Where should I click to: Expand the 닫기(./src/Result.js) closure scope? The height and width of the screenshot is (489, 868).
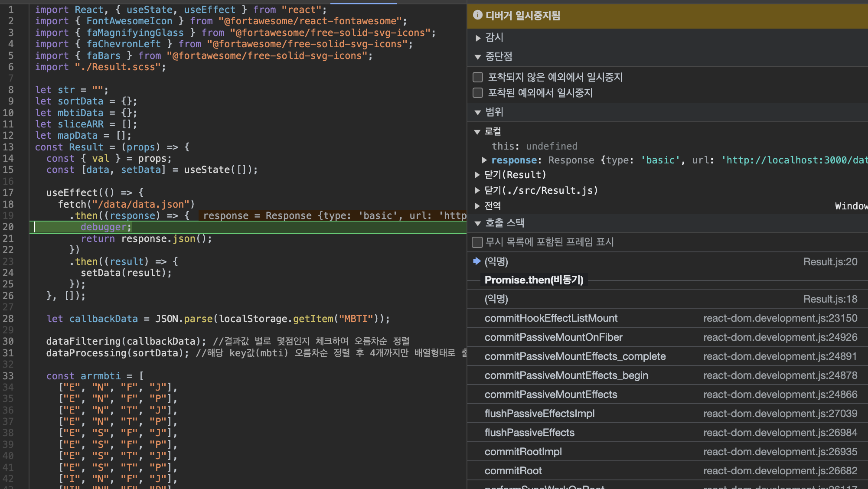pos(477,190)
